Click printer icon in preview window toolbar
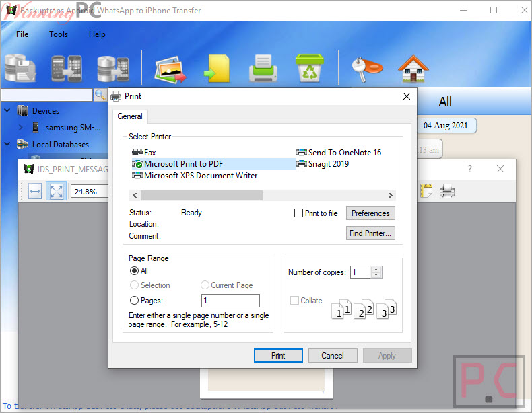Image resolution: width=532 pixels, height=413 pixels. (x=447, y=191)
